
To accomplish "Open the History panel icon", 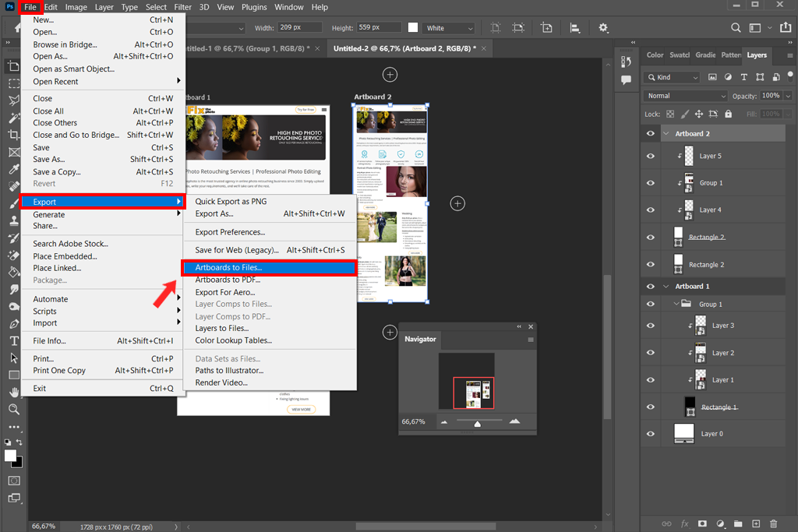I will (626, 62).
